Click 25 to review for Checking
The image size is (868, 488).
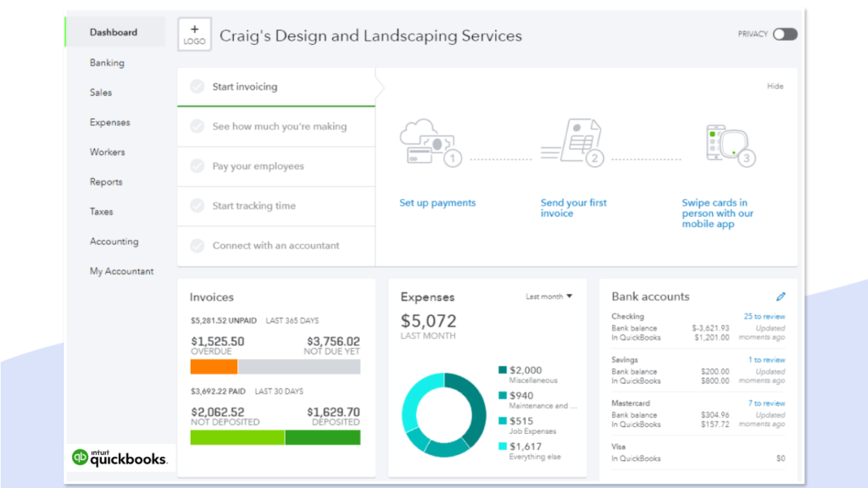tap(764, 317)
